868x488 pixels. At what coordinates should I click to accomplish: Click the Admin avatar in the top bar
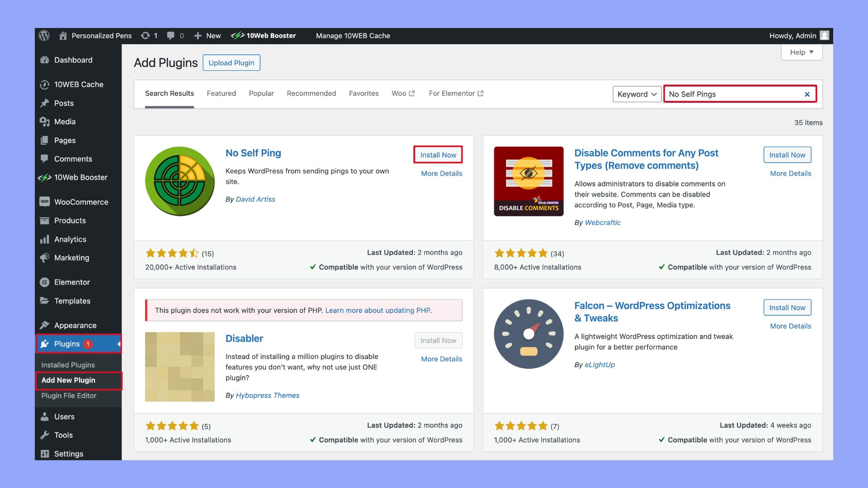[x=825, y=36]
